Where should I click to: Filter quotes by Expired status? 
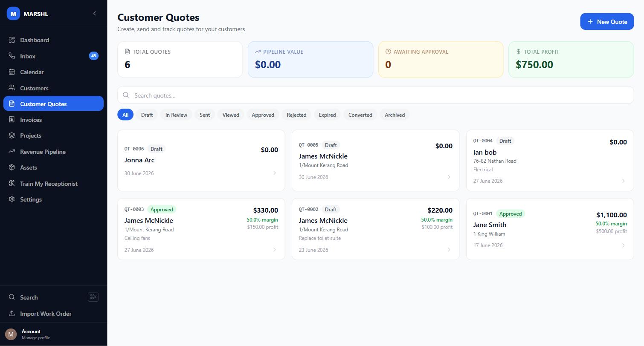(327, 115)
